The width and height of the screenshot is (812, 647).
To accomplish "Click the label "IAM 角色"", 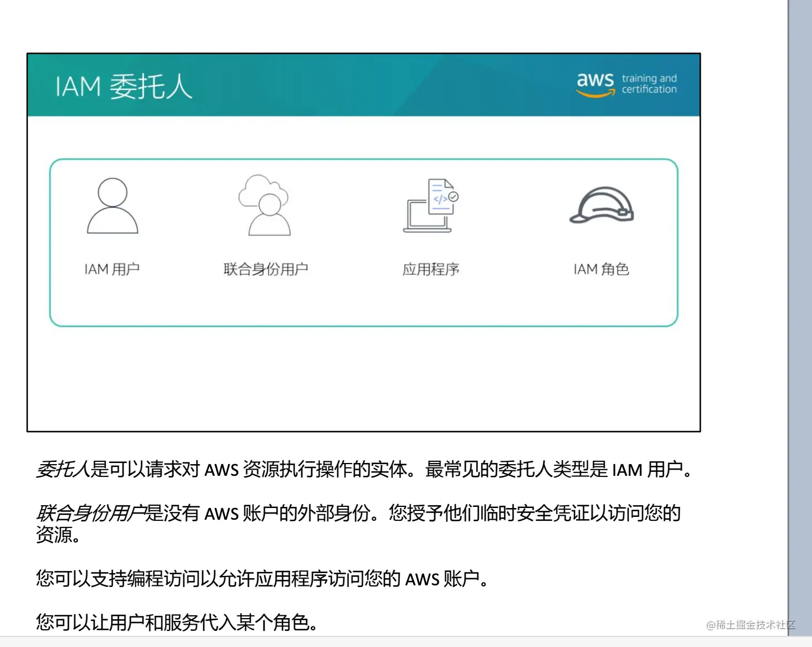I will tap(601, 270).
